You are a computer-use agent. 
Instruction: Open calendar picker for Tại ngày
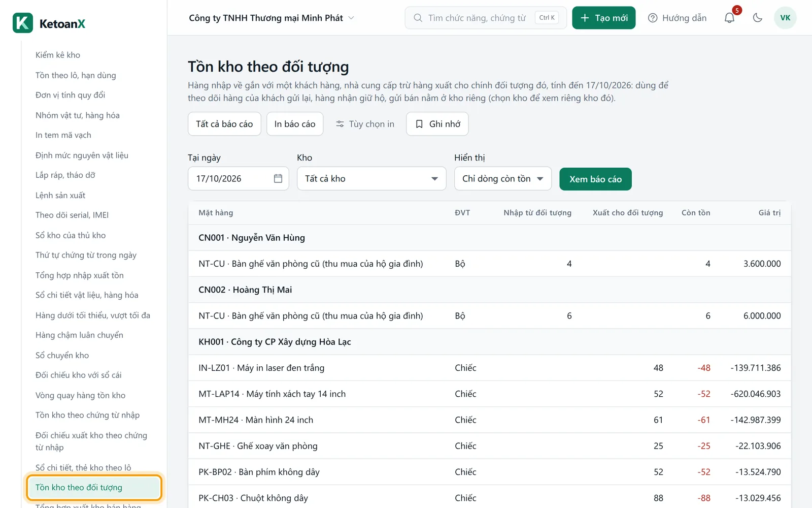point(278,178)
